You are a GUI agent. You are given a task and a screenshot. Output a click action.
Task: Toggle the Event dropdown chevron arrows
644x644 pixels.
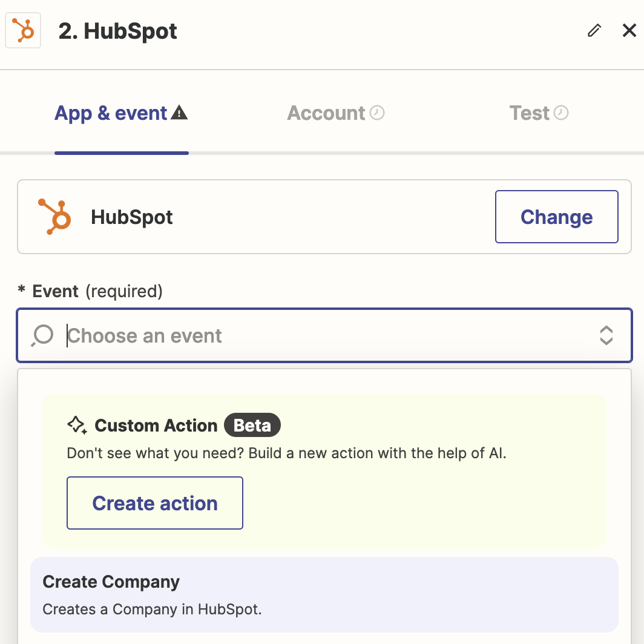click(606, 335)
